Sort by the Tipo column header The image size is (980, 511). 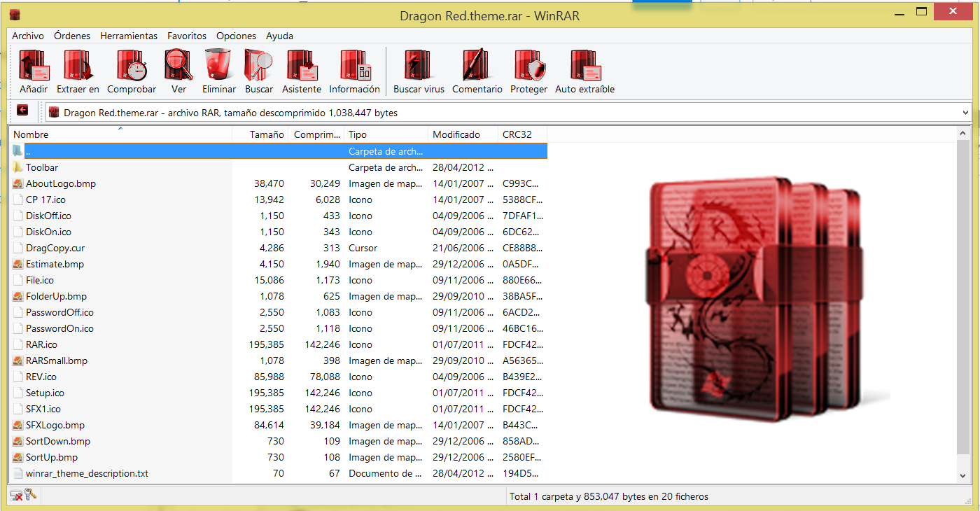click(386, 134)
